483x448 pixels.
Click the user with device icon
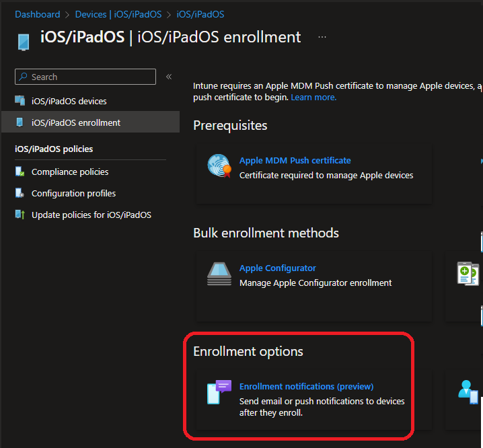pyautogui.click(x=468, y=392)
